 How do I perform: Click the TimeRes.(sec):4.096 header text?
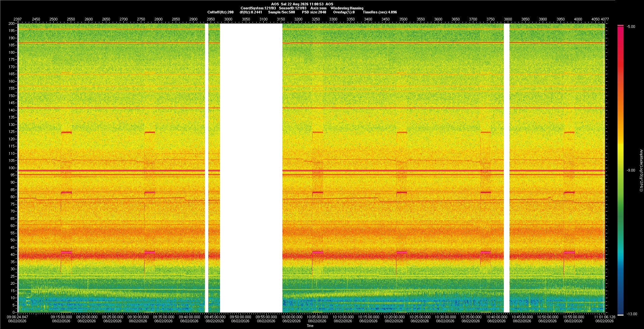[x=380, y=12]
